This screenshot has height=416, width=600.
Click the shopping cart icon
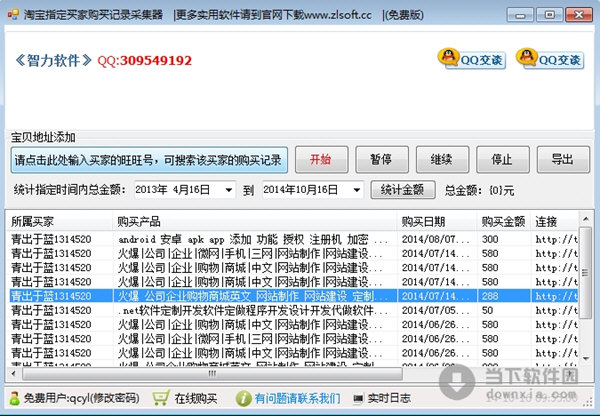pos(160,398)
